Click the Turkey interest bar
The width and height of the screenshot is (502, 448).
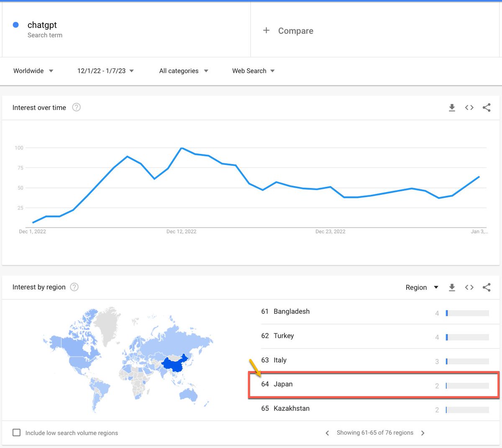(467, 337)
